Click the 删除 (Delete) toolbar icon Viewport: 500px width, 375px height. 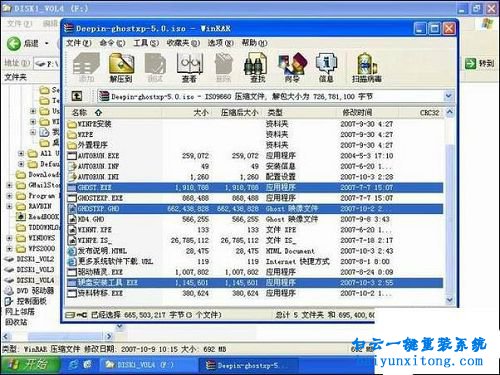[223, 67]
